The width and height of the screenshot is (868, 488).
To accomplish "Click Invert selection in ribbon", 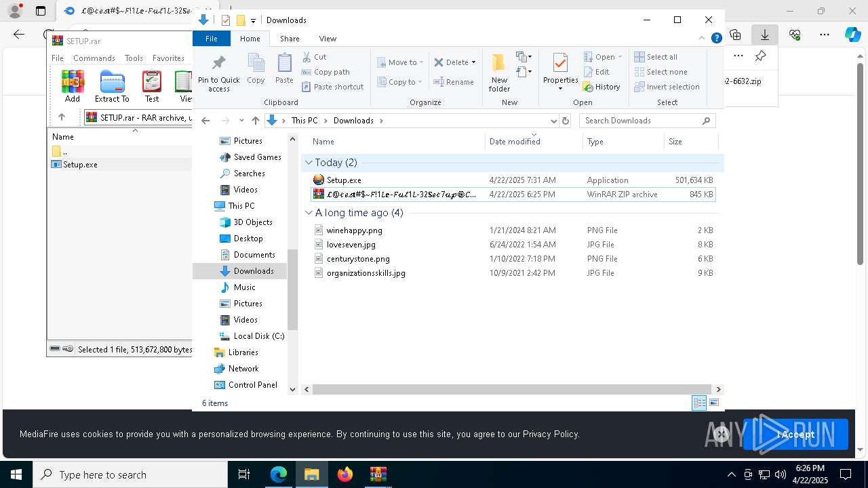I will tap(667, 87).
